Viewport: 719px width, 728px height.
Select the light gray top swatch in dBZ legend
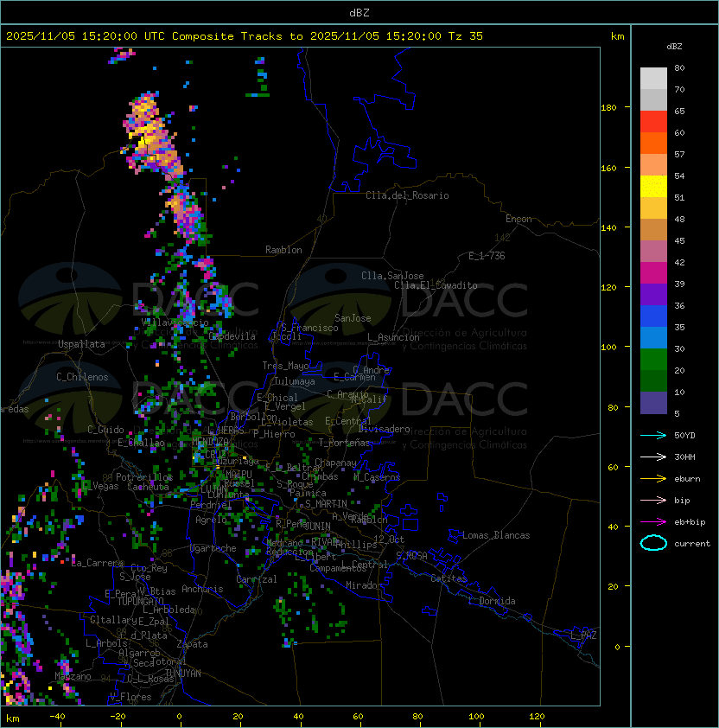(653, 79)
